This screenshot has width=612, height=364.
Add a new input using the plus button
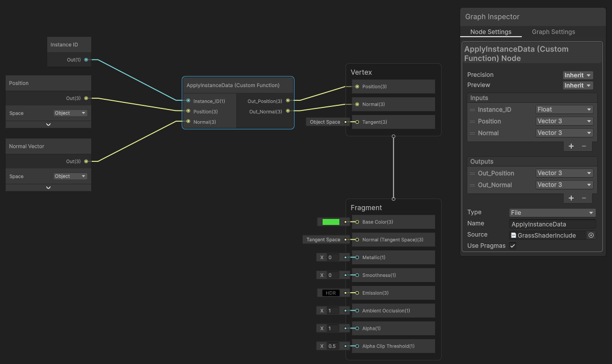(571, 146)
